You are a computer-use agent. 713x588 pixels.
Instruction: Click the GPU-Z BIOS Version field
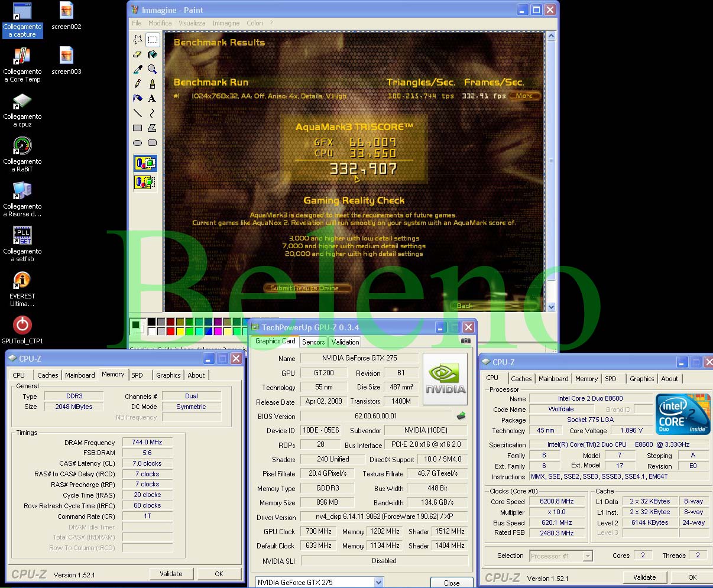(x=376, y=416)
